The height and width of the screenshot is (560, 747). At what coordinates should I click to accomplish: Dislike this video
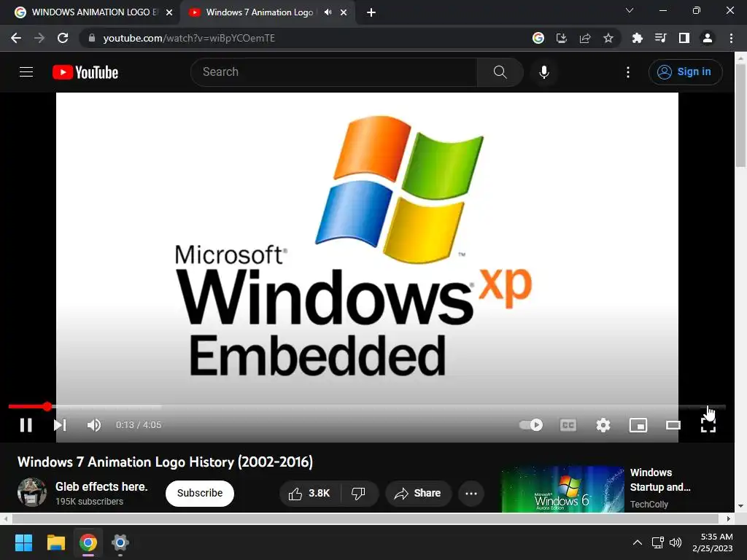(358, 493)
